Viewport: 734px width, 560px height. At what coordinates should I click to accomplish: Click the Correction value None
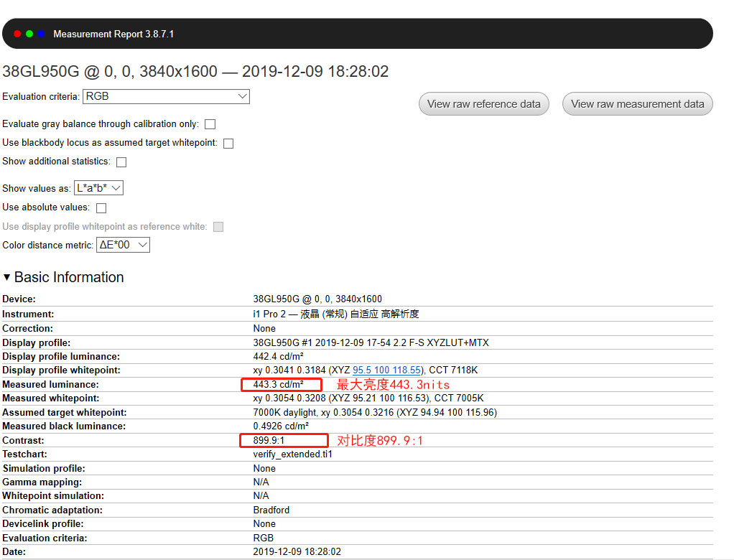tap(264, 328)
